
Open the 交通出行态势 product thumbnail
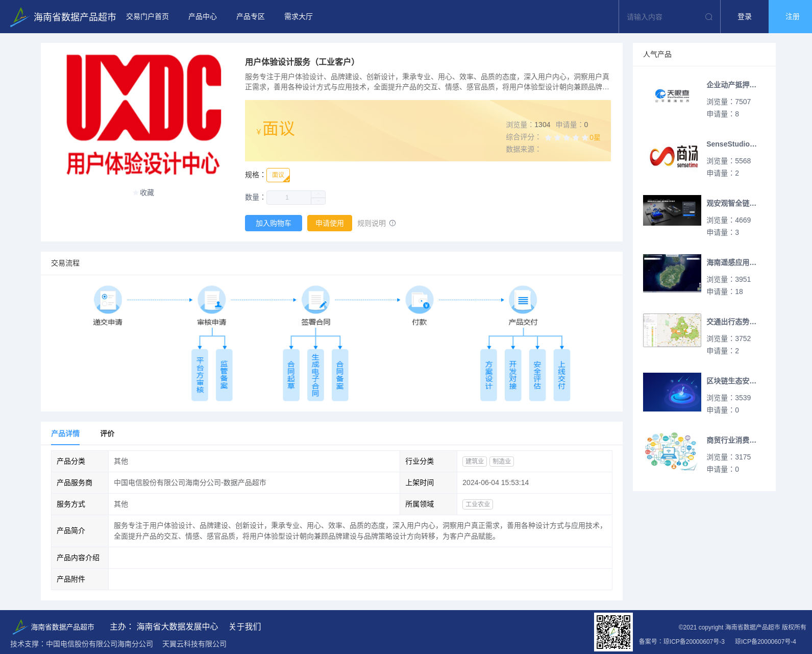point(672,330)
